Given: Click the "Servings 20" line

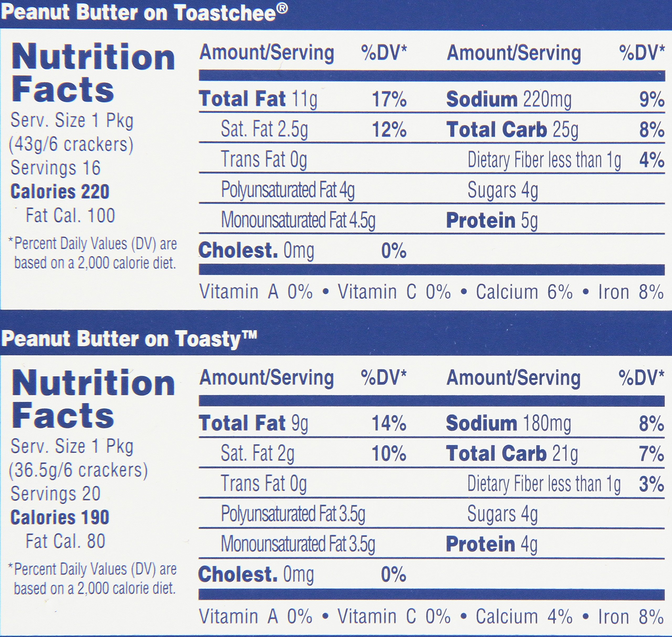Looking at the screenshot, I should (56, 493).
